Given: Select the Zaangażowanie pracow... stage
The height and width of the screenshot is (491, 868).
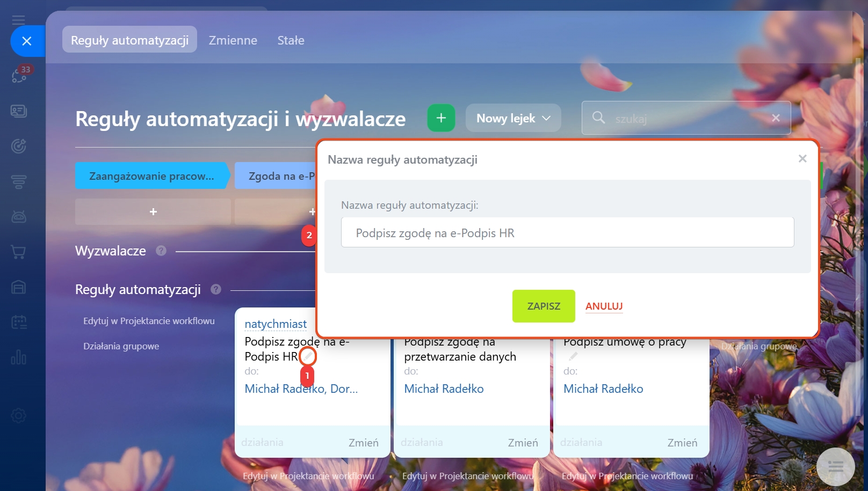Looking at the screenshot, I should (152, 175).
